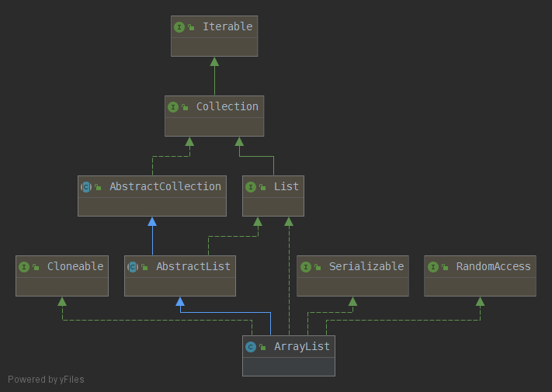Select the Serializable node label
The image size is (552, 392).
(x=366, y=267)
